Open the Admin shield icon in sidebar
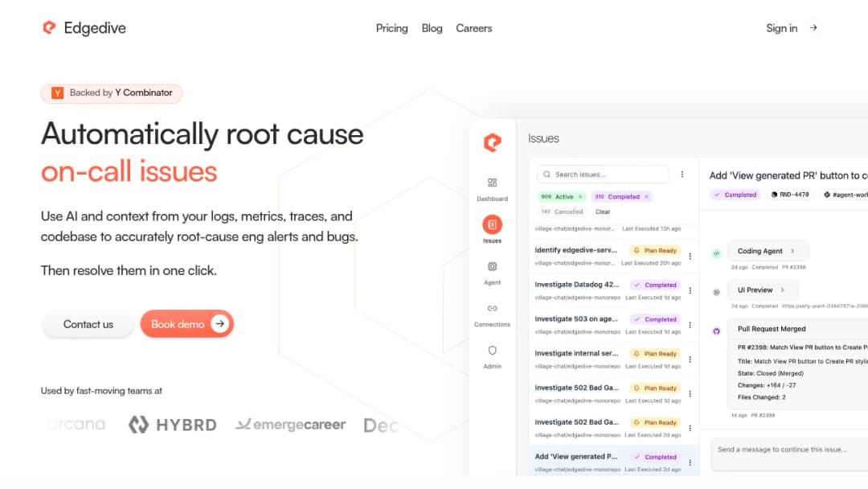 492,351
